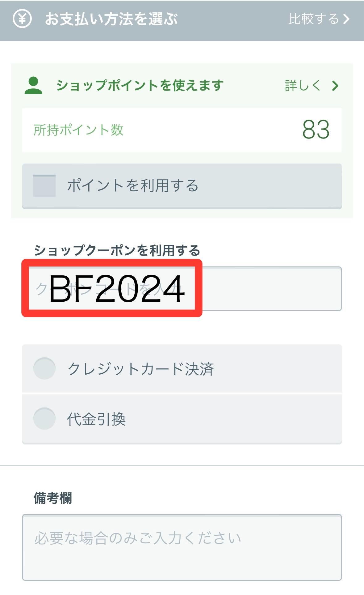Click the ショップクーポンを利用する label
The height and width of the screenshot is (595, 364).
pos(117,250)
